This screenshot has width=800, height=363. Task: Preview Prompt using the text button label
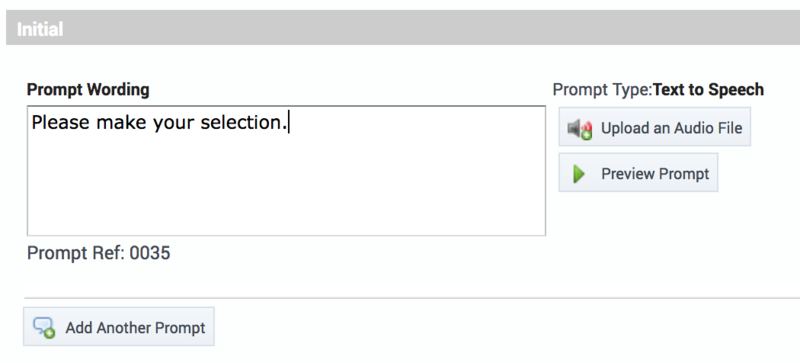click(655, 174)
